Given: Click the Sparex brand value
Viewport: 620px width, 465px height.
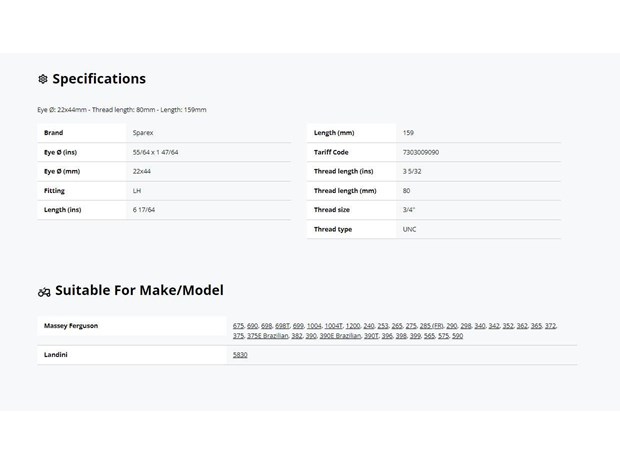Looking at the screenshot, I should coord(143,133).
